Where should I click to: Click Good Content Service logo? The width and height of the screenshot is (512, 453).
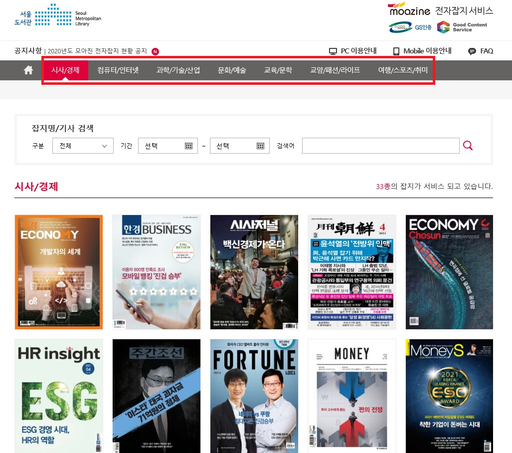462,27
